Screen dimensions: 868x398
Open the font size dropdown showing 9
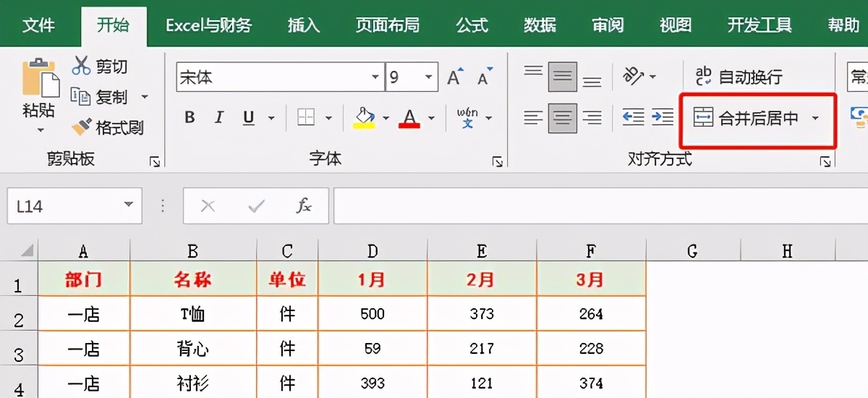point(430,77)
